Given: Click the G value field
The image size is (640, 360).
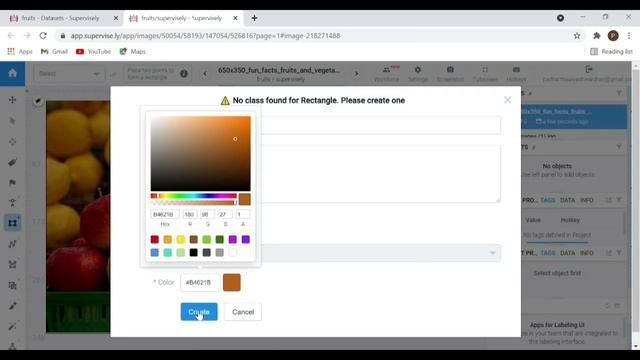Looking at the screenshot, I should pyautogui.click(x=207, y=214).
